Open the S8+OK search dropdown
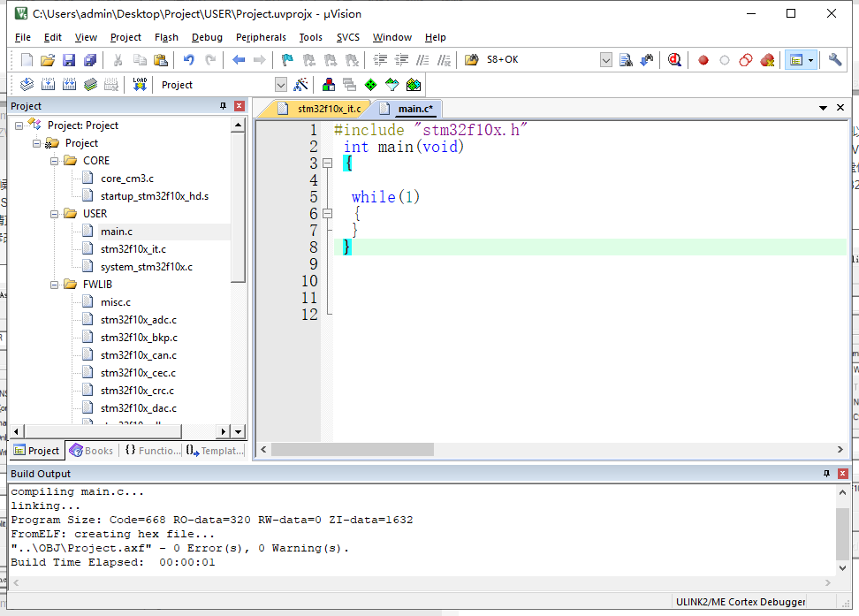Screen dimensions: 859x616 click(x=605, y=60)
